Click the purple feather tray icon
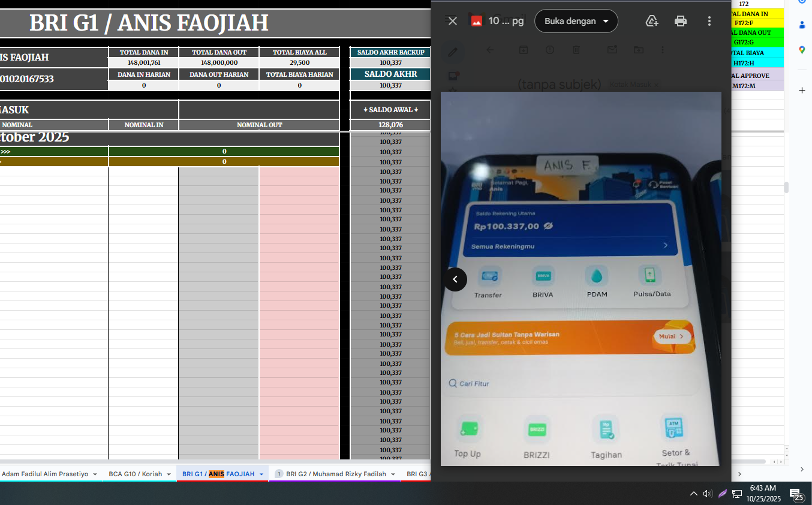The width and height of the screenshot is (812, 505). 723,494
